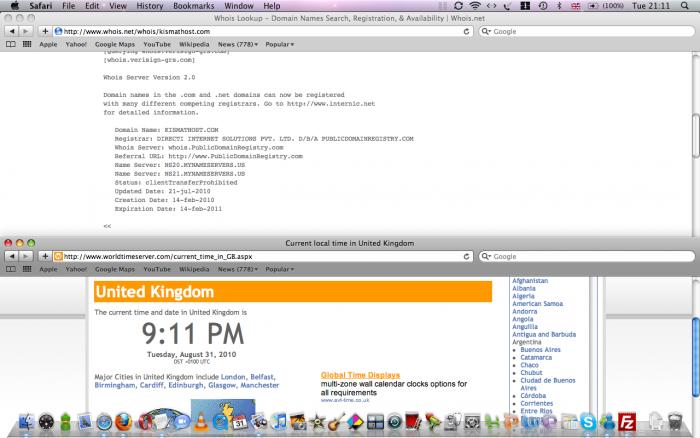Open Time Machine menu bar icon
The width and height of the screenshot is (700, 438).
click(543, 6)
